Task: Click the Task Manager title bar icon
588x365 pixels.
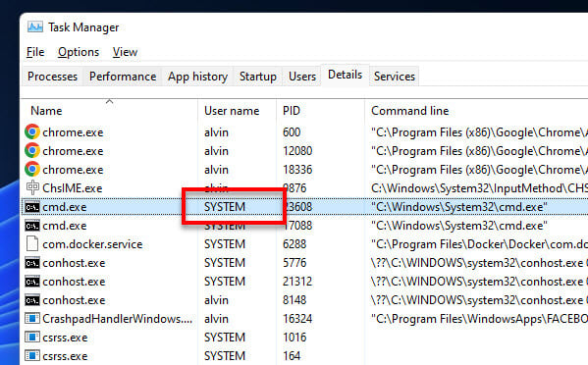Action: pyautogui.click(x=35, y=26)
